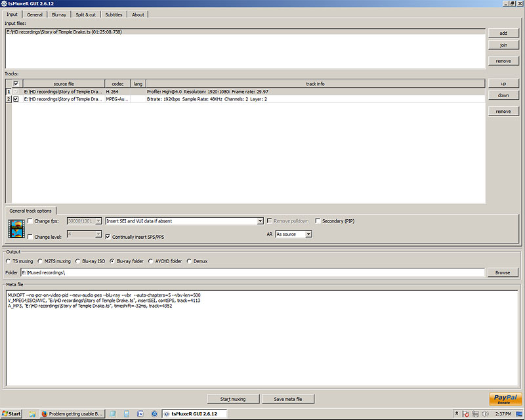Toggle checkbox for the MPEG audio track row
Viewport: 525px width, 420px height.
16,99
